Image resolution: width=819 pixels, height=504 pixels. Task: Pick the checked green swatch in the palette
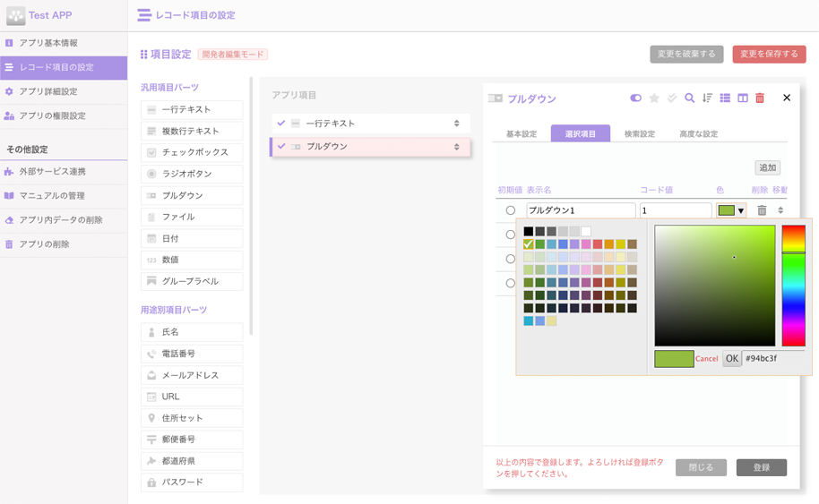click(x=529, y=244)
